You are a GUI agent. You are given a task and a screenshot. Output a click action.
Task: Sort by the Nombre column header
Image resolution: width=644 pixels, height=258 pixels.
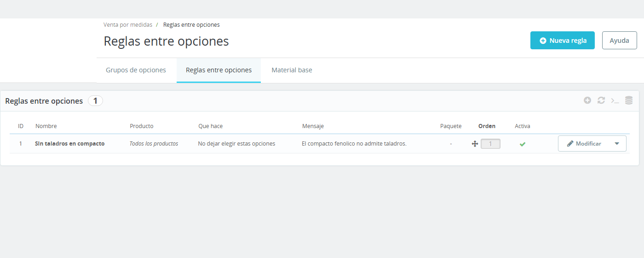pyautogui.click(x=46, y=126)
